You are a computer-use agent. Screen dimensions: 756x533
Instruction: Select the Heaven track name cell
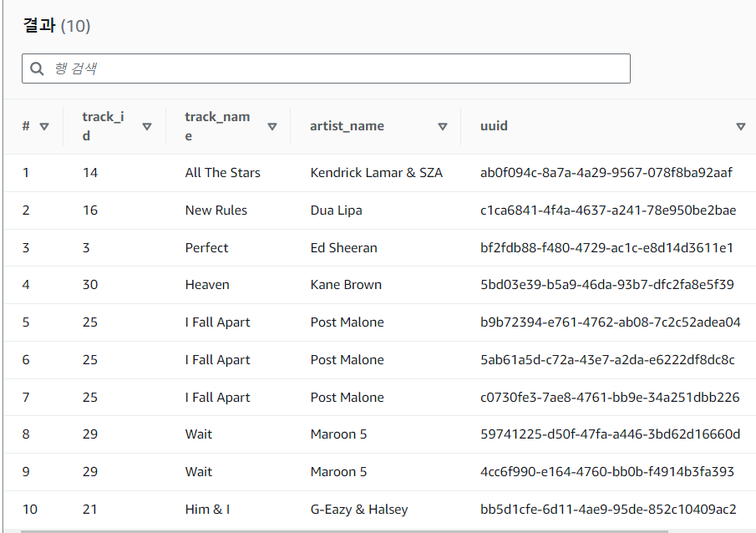207,285
